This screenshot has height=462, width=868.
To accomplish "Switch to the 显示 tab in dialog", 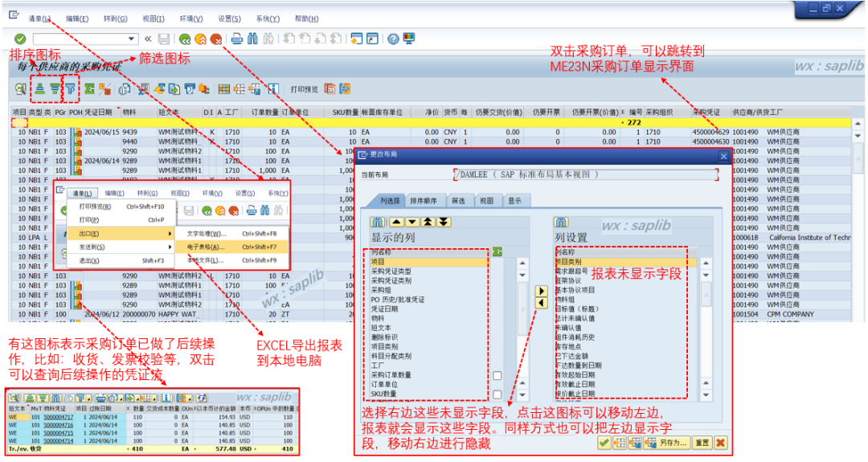I will click(515, 201).
